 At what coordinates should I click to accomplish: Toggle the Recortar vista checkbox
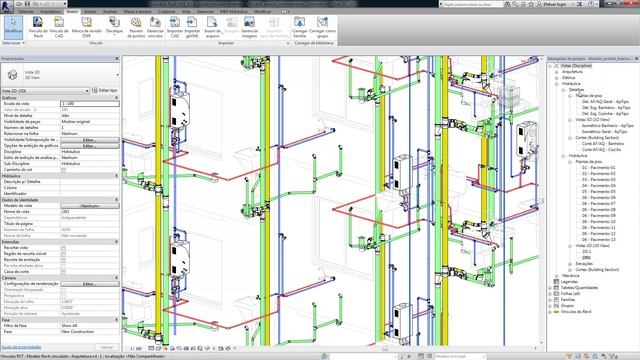[x=63, y=248]
